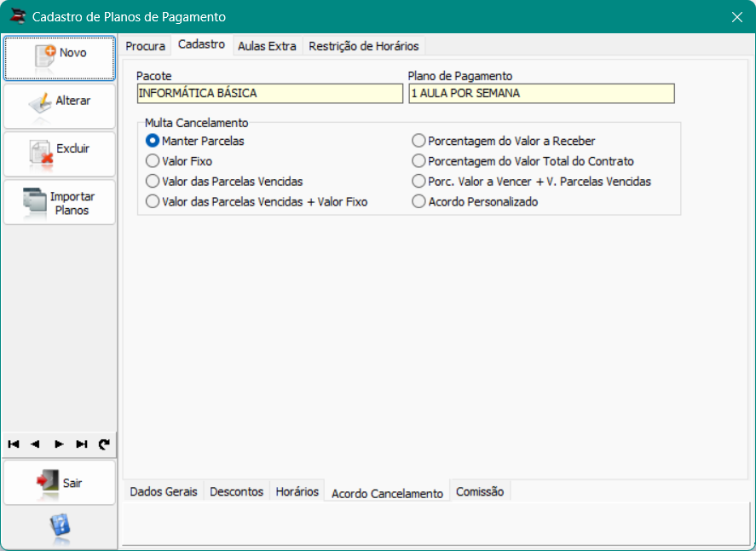The height and width of the screenshot is (551, 756).
Task: Open the blue help book icon
Action: click(x=60, y=526)
